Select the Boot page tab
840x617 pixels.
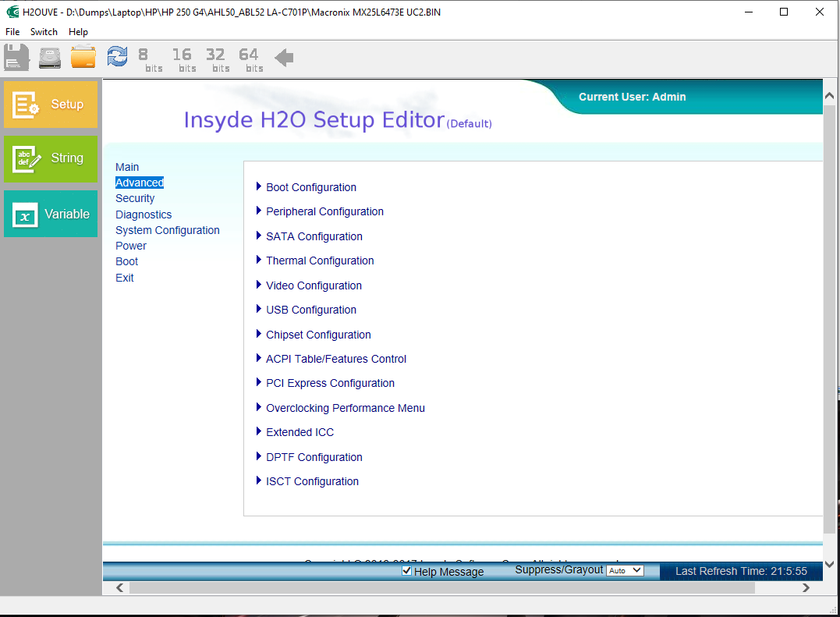click(x=127, y=261)
